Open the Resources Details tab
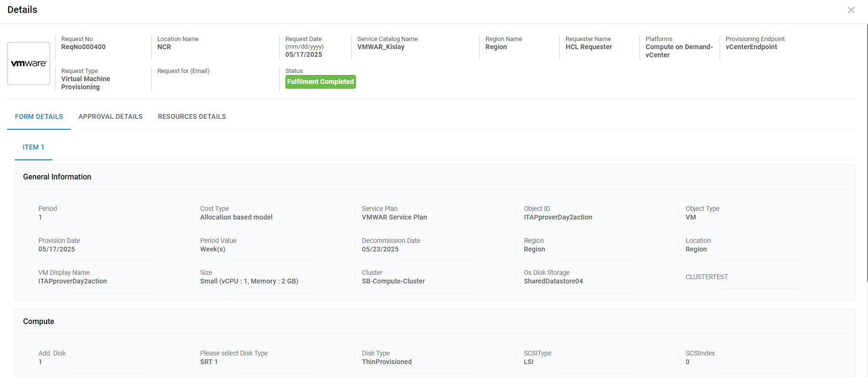Screen dimensions: 868x377 (192, 116)
